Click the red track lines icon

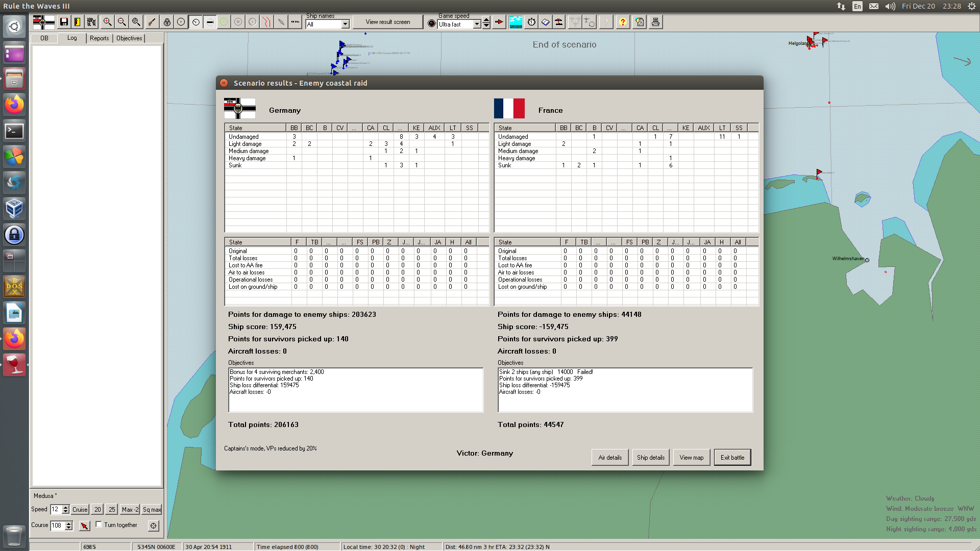click(266, 22)
